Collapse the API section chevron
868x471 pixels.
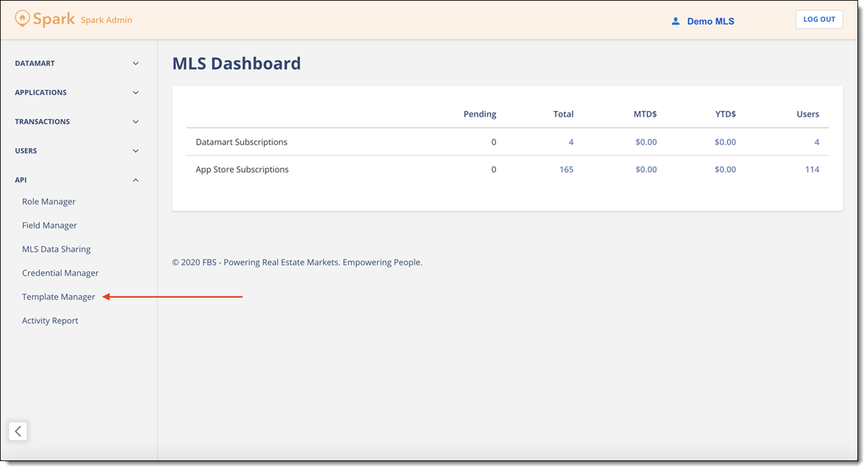coord(136,180)
